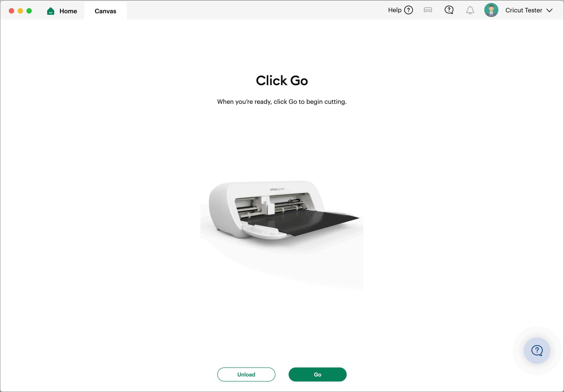Click the Help text link
The image size is (564, 392).
tap(395, 10)
